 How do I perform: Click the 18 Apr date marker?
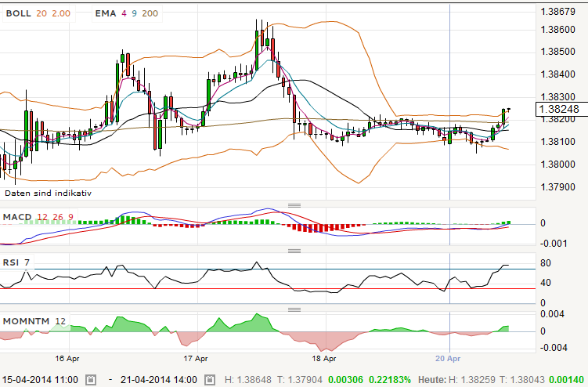coord(324,359)
